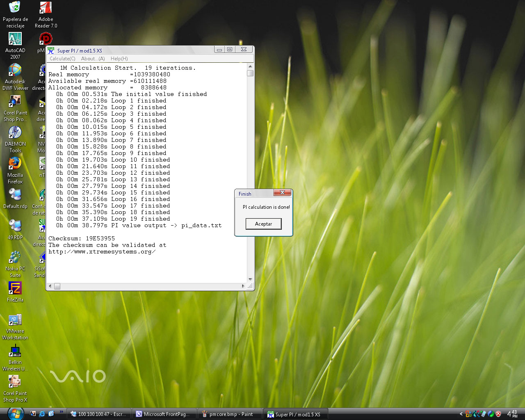Launch Mozilla Firefox from desktop
The image size is (525, 420).
pos(15,164)
